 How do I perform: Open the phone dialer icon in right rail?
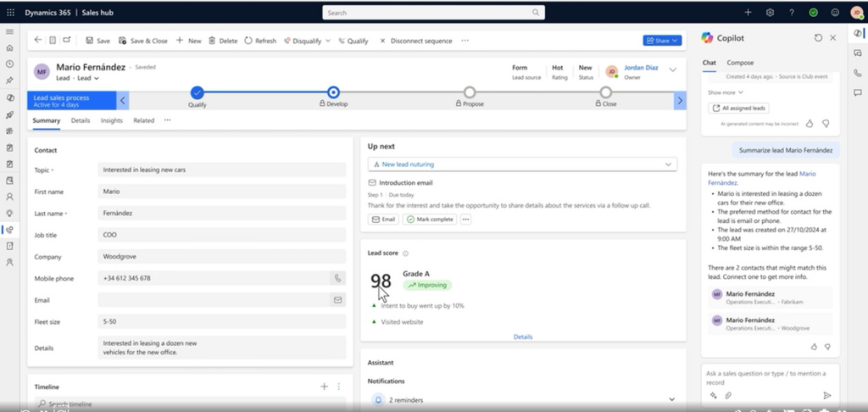[x=857, y=73]
